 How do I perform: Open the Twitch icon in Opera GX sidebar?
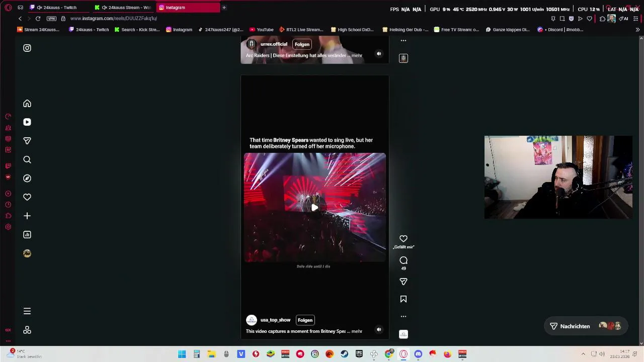tap(8, 166)
